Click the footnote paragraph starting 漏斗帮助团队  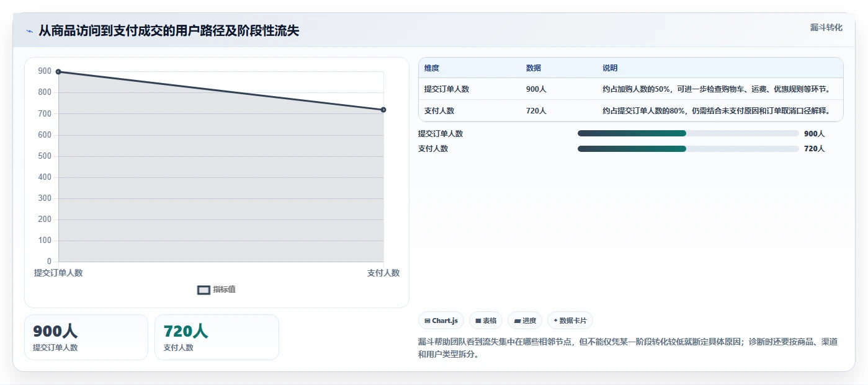[628, 348]
